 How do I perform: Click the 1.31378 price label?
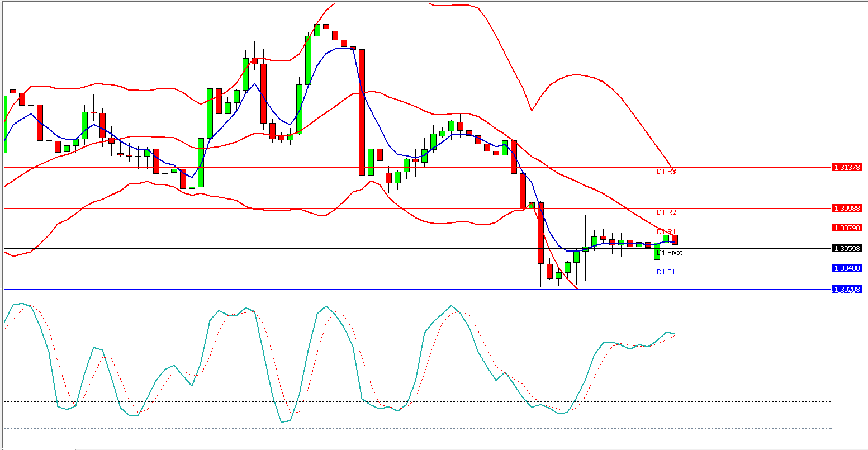(847, 167)
